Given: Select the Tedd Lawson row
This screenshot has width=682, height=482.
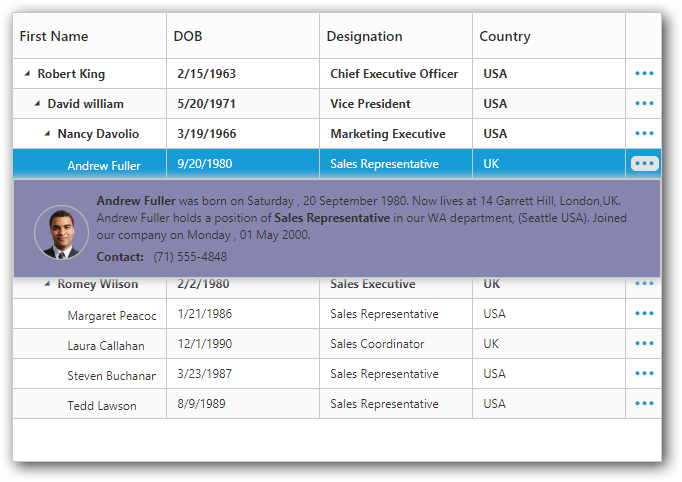Looking at the screenshot, I should pos(102,405).
